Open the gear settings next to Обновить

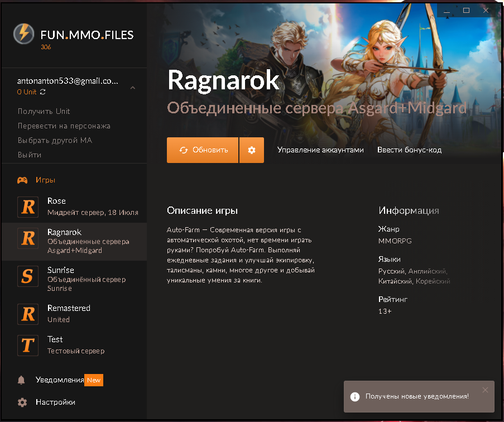click(252, 150)
